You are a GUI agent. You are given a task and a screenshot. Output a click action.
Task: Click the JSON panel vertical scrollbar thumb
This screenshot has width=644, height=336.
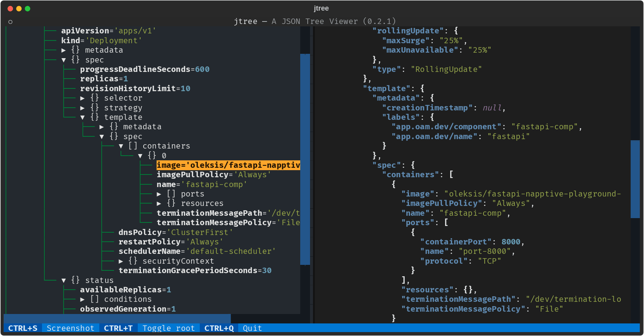pyautogui.click(x=635, y=179)
